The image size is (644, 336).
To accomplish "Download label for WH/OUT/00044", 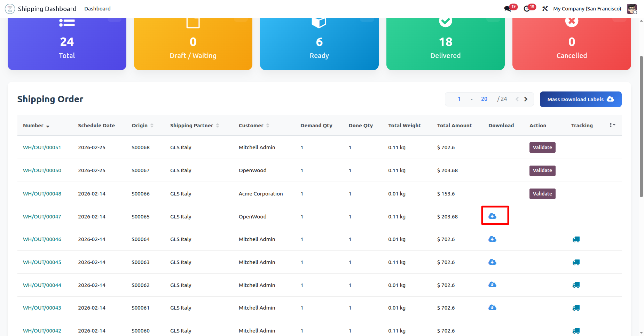I will click(x=492, y=285).
